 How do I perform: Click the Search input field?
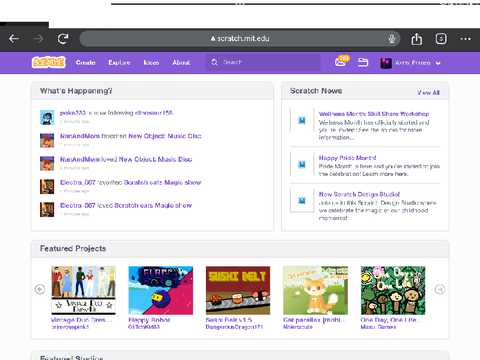point(263,62)
